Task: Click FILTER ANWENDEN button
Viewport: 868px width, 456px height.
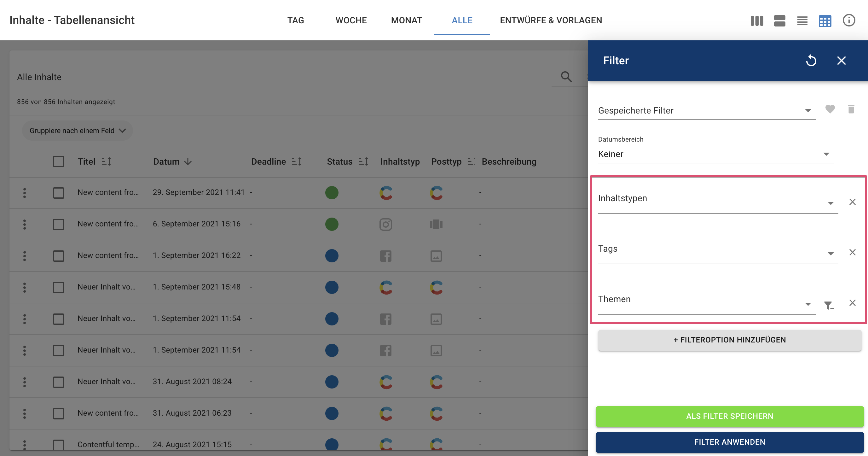Action: click(730, 442)
